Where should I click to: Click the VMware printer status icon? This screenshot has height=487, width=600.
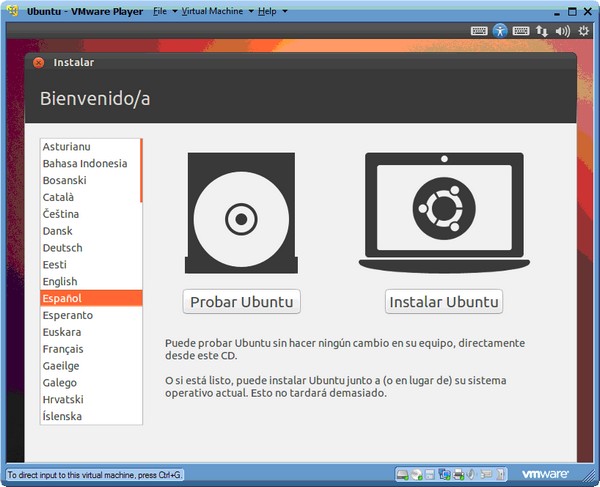[x=458, y=475]
